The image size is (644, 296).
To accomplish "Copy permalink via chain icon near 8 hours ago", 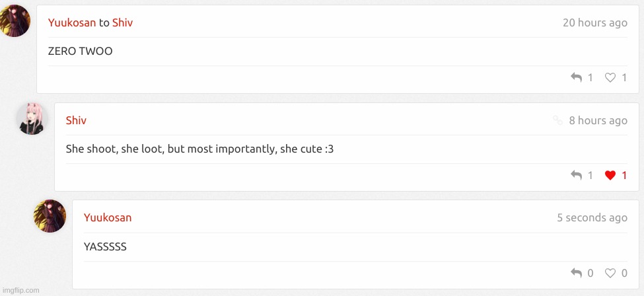I will [x=557, y=120].
